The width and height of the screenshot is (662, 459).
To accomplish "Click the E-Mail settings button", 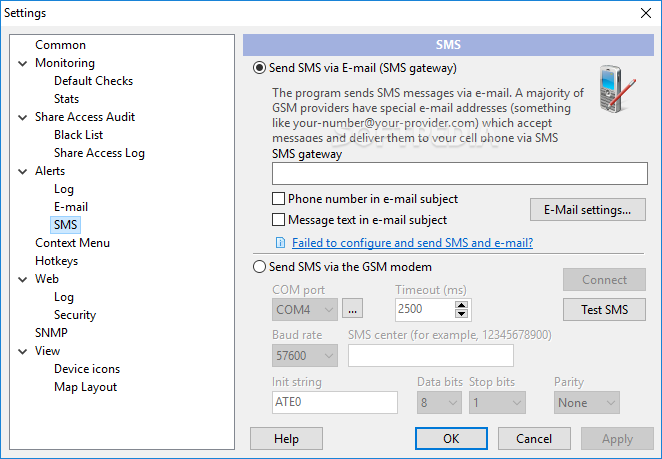I will [x=588, y=209].
